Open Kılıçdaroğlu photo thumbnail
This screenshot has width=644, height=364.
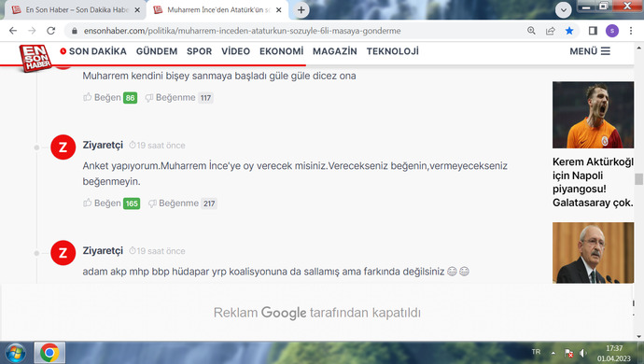(x=593, y=253)
